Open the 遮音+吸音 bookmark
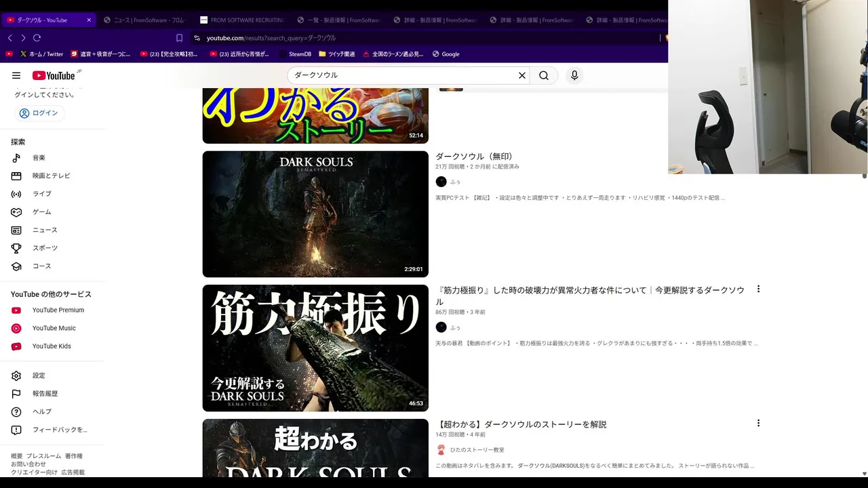 (x=100, y=54)
